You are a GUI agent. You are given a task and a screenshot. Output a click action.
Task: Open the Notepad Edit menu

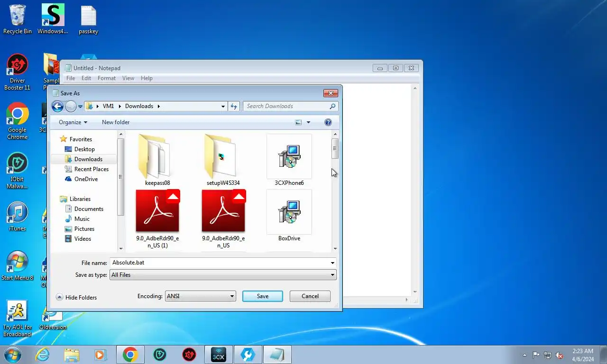point(86,78)
